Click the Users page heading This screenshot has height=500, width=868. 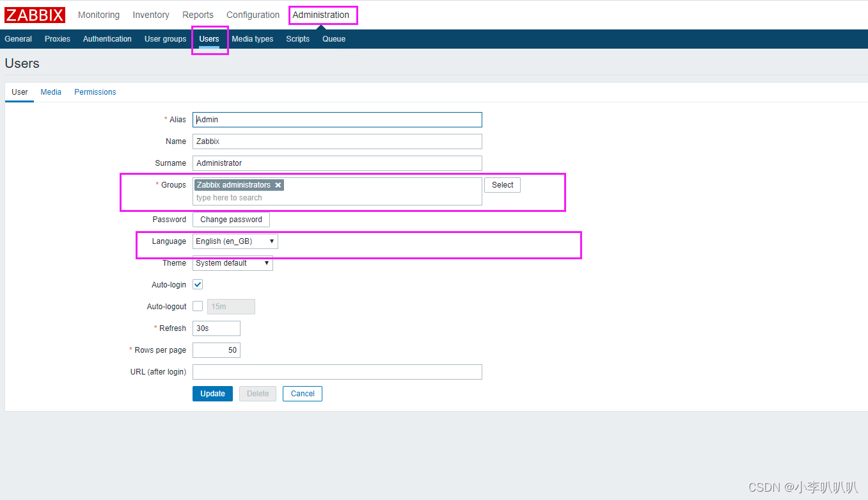(x=22, y=63)
